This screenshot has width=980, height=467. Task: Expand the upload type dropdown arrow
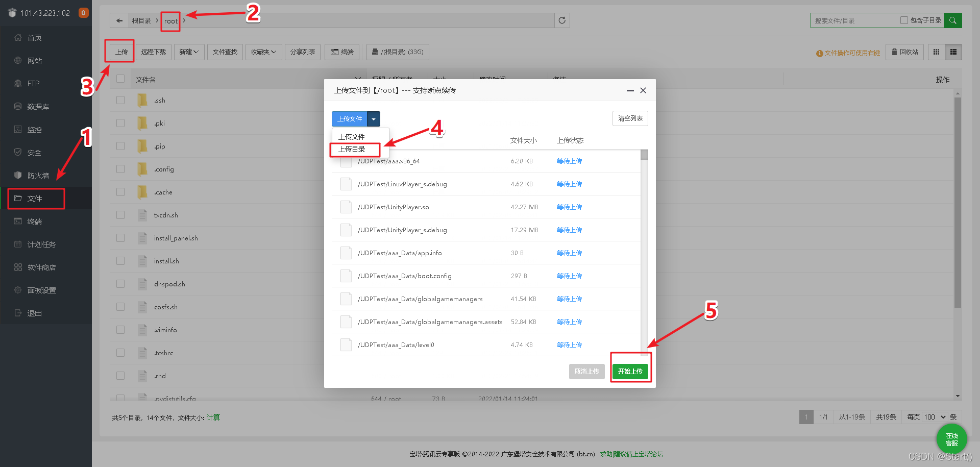374,119
